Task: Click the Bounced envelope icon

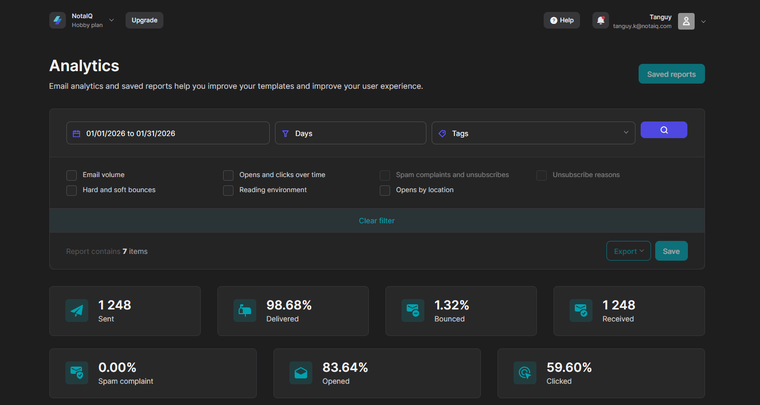Action: pos(413,311)
